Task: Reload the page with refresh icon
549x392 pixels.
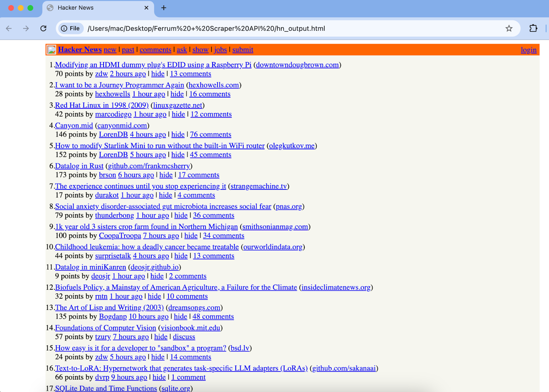Action: 43,28
